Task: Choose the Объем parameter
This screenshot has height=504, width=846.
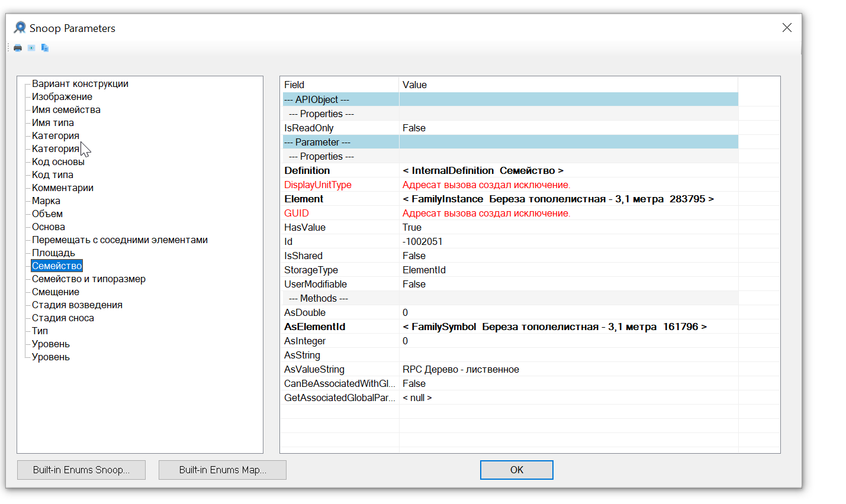Action: tap(47, 214)
